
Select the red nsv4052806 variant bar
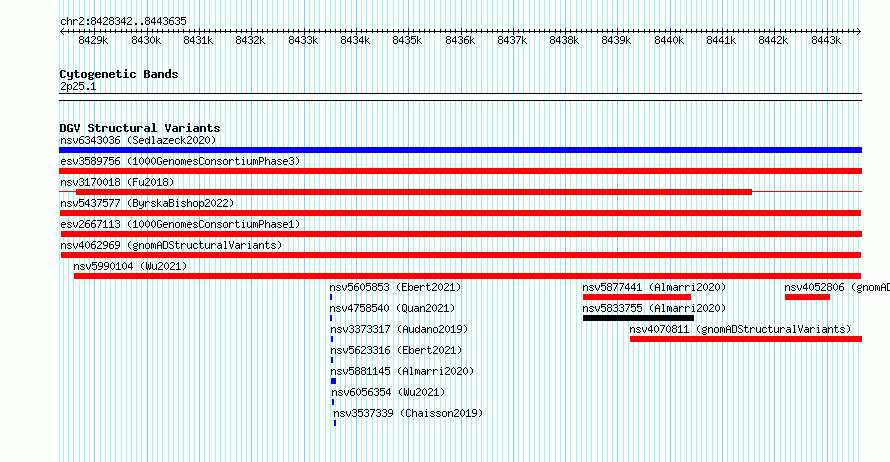(x=807, y=297)
